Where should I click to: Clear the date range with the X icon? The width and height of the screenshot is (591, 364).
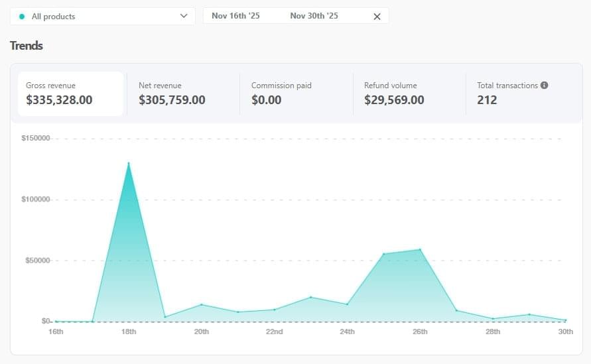377,17
